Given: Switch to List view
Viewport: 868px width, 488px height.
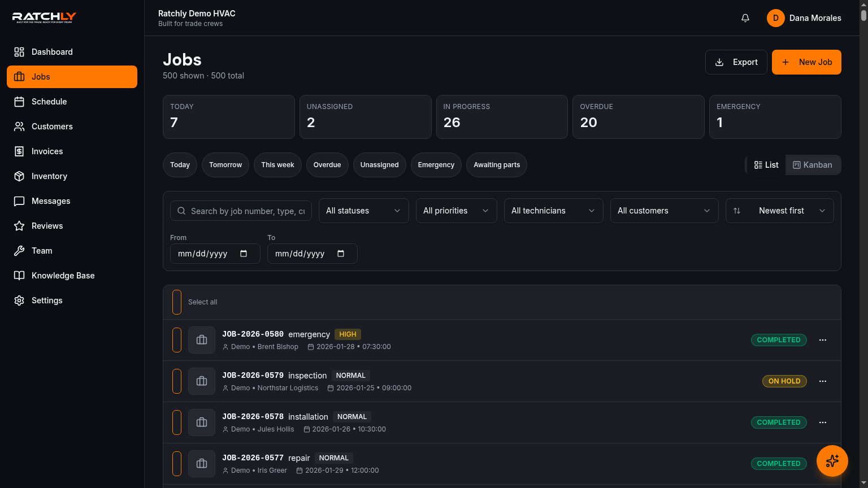Looking at the screenshot, I should point(766,165).
